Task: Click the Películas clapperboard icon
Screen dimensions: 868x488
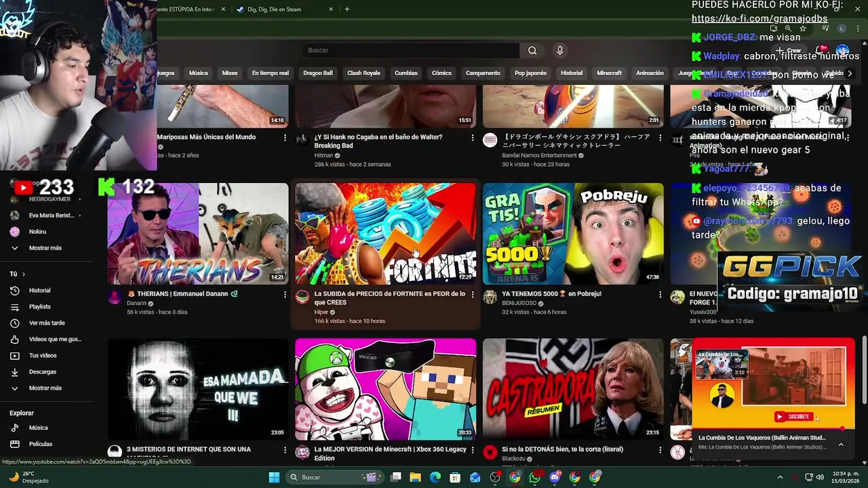Action: click(15, 444)
